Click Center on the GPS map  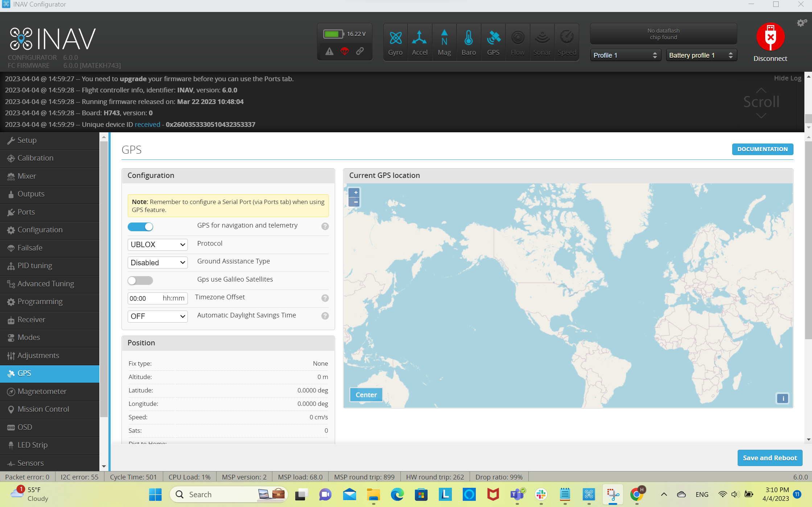coord(366,395)
